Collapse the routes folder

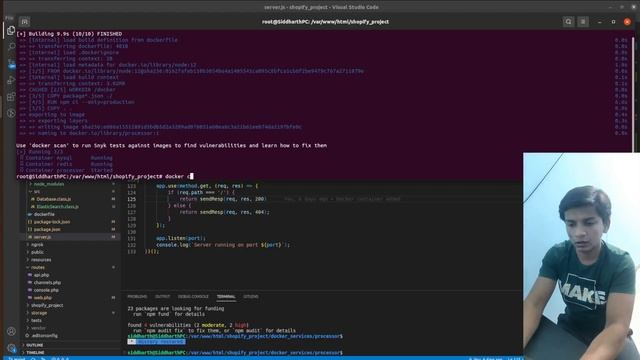[x=38, y=267]
